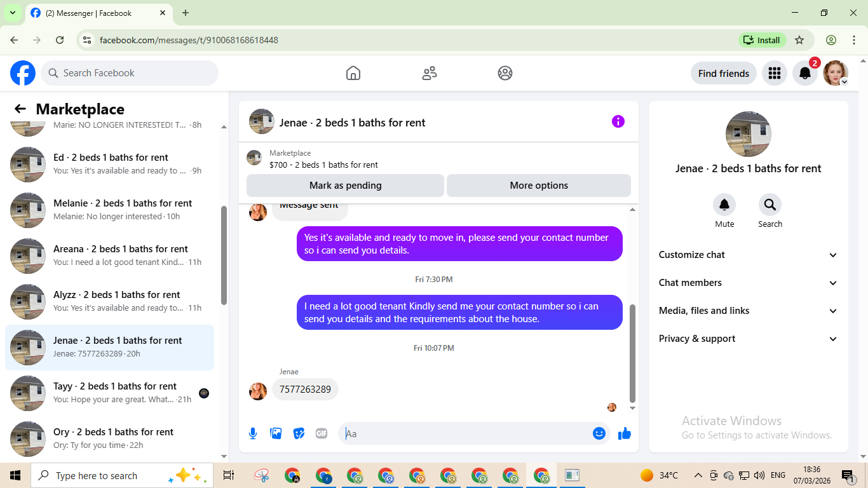Focus the Search Facebook field
Screen dimensions: 868x488
(130, 73)
